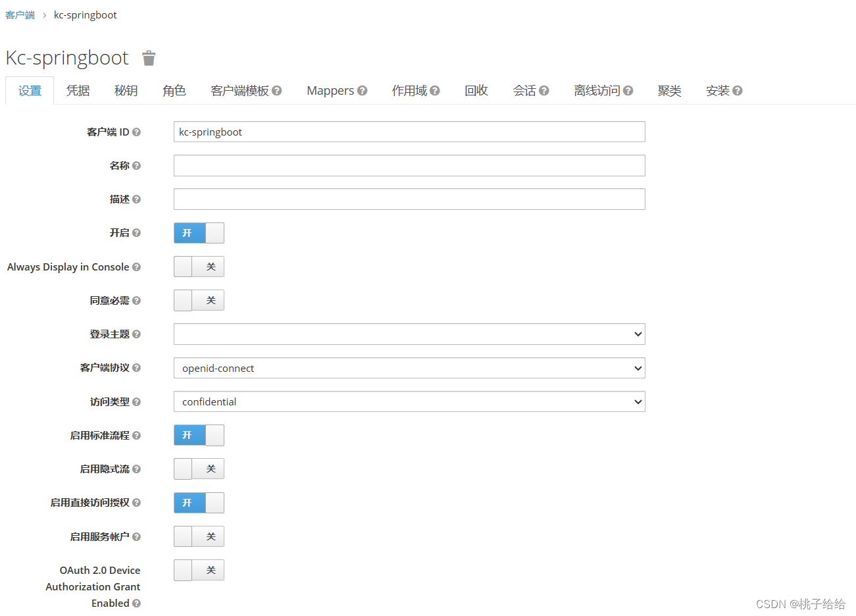Toggle the 启用直接访问授权 switch

[199, 503]
